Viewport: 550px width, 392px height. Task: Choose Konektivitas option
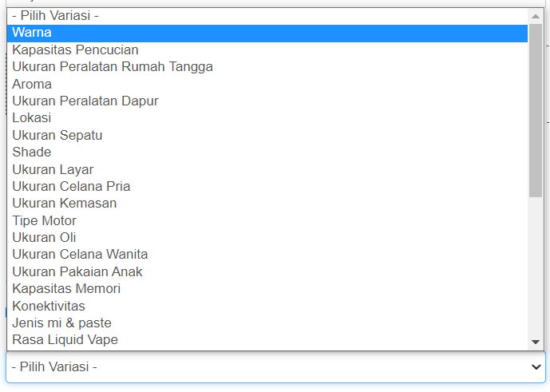point(49,306)
